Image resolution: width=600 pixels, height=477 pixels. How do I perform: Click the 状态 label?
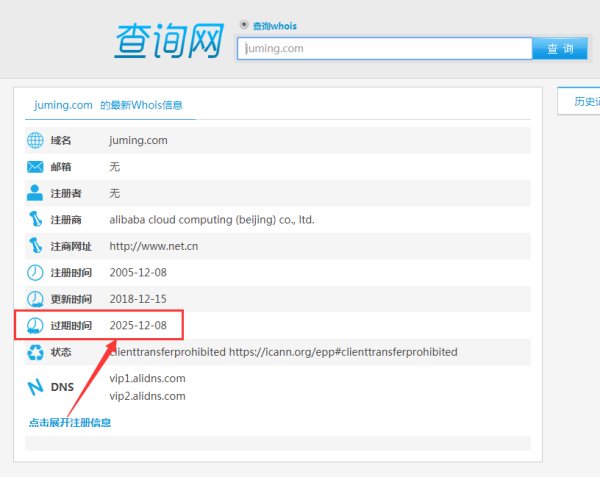coord(61,352)
